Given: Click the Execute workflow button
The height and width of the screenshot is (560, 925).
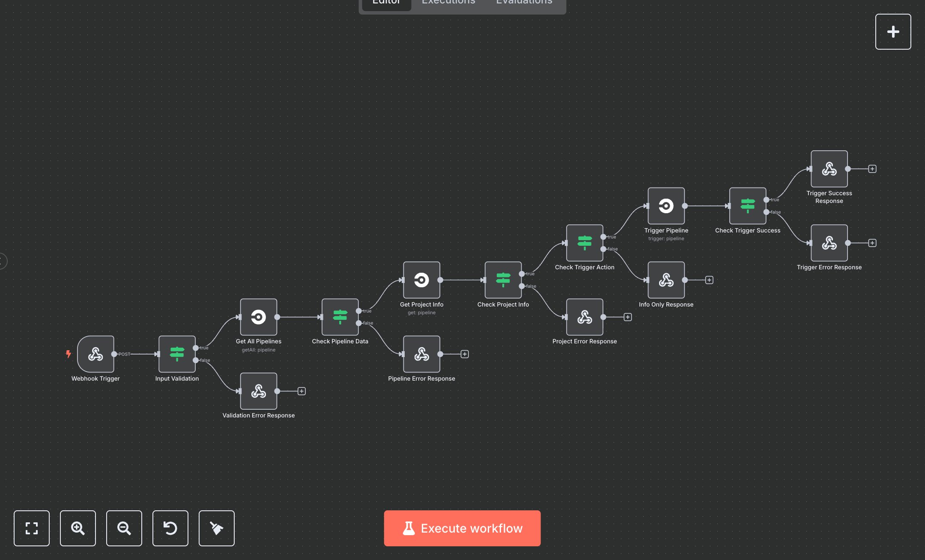Looking at the screenshot, I should [462, 528].
